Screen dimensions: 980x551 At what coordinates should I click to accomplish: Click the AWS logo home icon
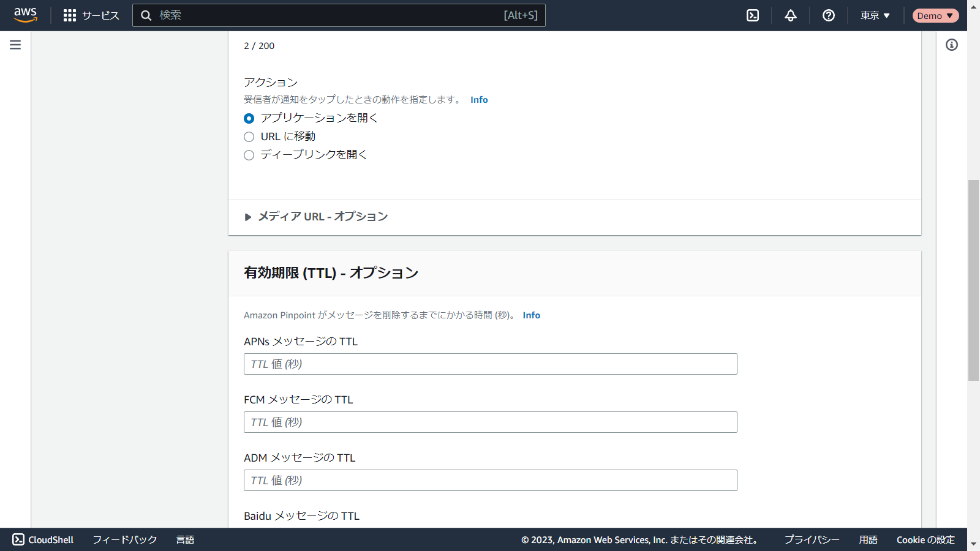point(25,15)
